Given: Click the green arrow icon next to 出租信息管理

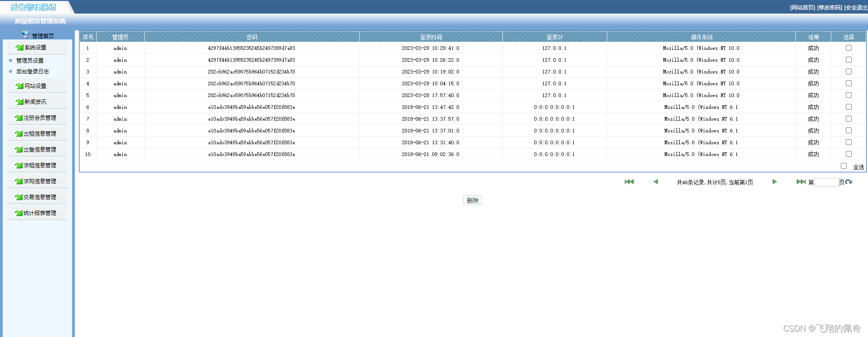Looking at the screenshot, I should (19, 133).
